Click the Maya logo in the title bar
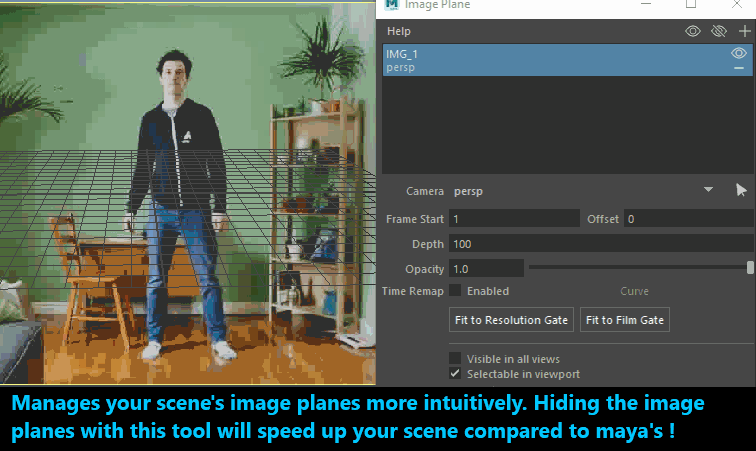 click(x=392, y=5)
